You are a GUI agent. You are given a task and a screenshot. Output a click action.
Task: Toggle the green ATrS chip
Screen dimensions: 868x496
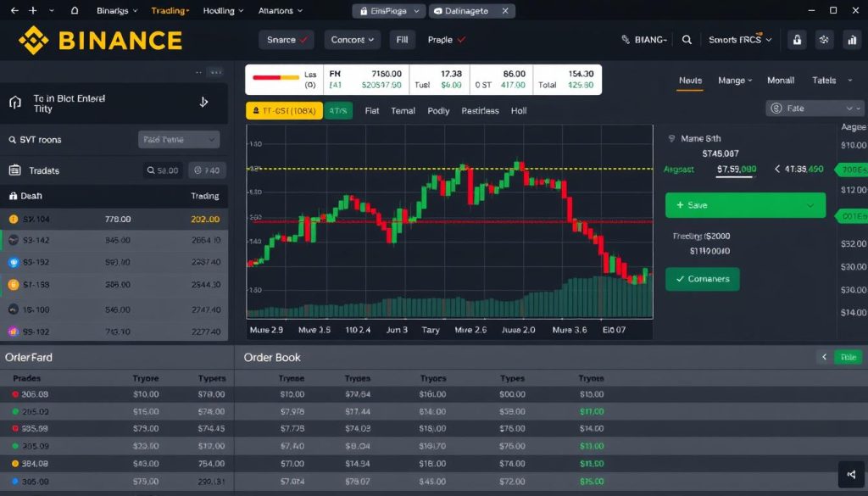tap(338, 111)
